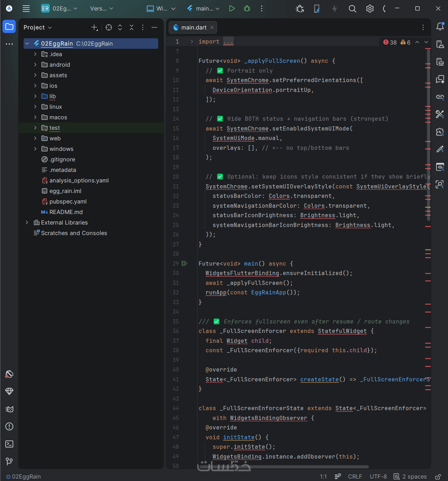Toggle the read-only lock icon in status bar
Viewport: 448px width, 481px height.
coord(438,476)
